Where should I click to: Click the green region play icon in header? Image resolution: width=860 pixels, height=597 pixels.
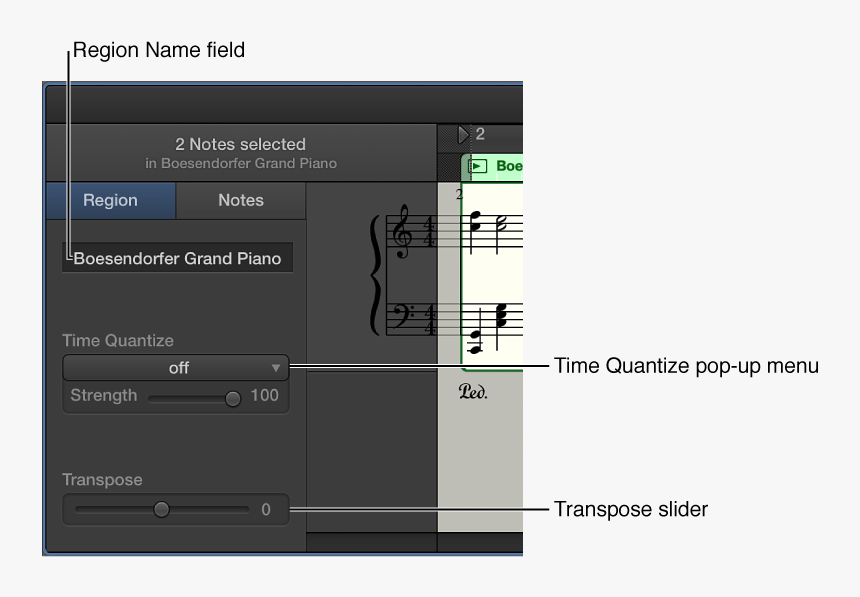[x=479, y=166]
